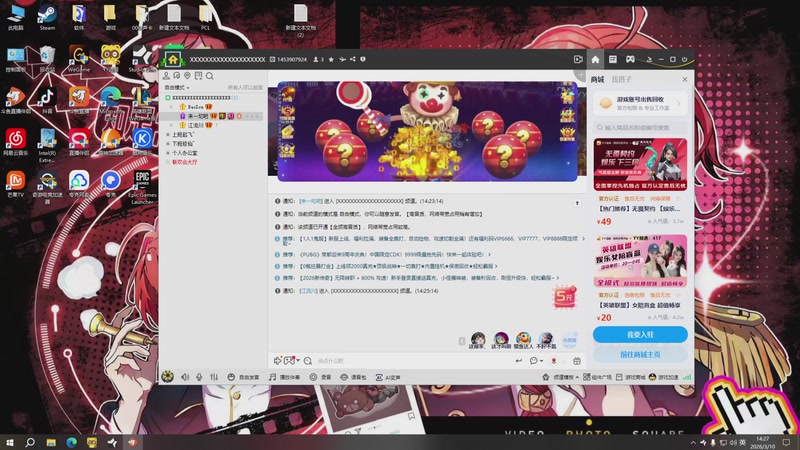
Task: Click the gift box icon in chat bar
Action: [577, 361]
